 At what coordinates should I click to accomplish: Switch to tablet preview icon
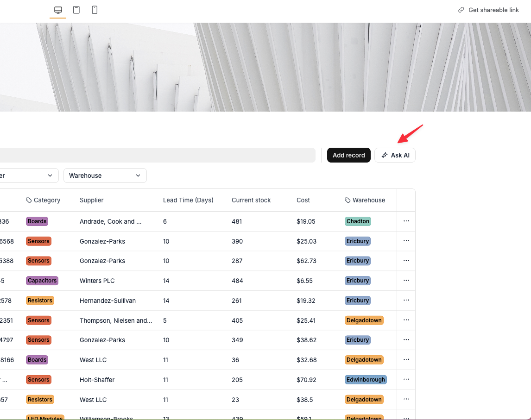click(x=76, y=10)
